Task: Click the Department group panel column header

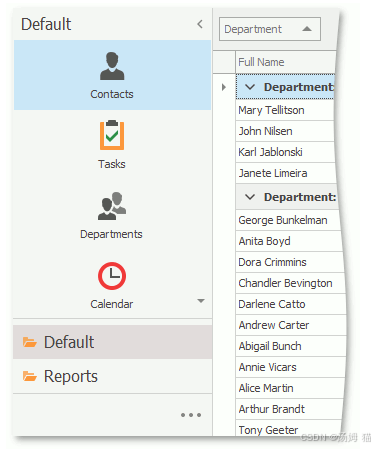Action: pyautogui.click(x=270, y=29)
